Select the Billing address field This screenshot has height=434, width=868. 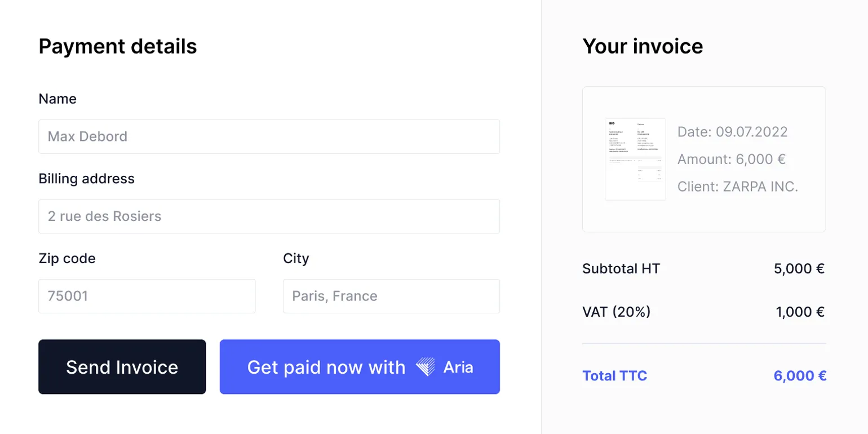click(269, 216)
